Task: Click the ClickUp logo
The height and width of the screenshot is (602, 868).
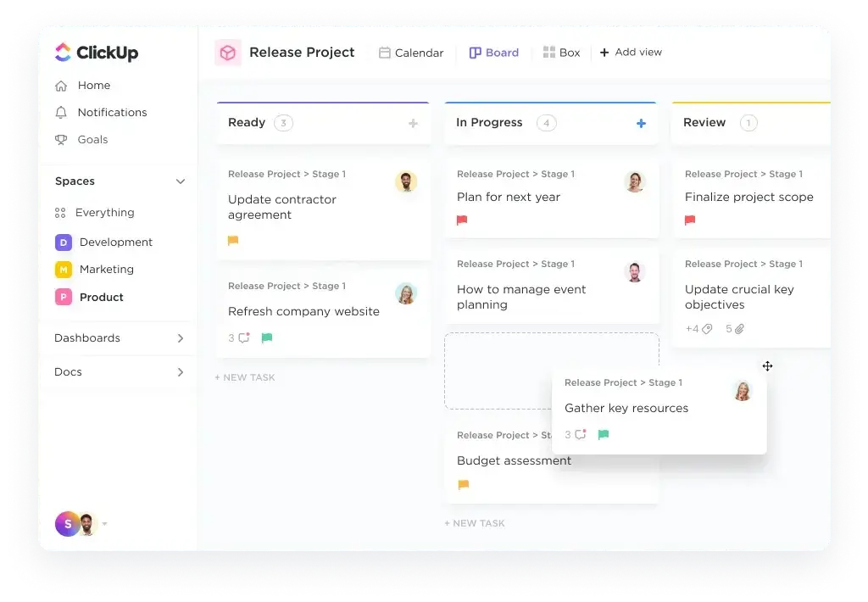Action: (x=97, y=53)
